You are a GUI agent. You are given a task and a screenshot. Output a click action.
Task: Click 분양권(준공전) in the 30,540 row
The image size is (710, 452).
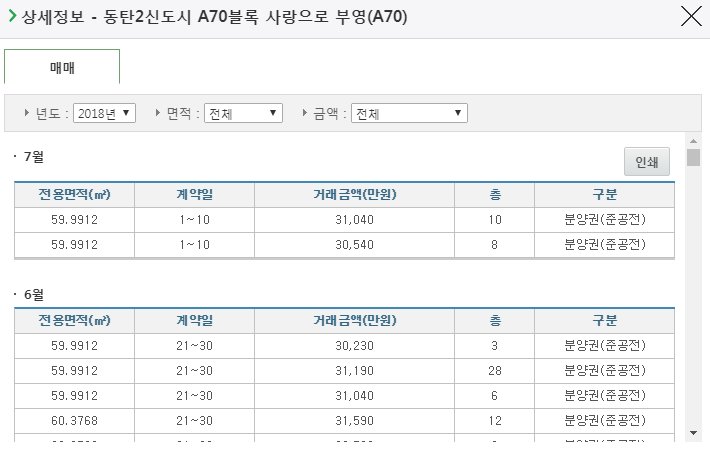coord(604,245)
